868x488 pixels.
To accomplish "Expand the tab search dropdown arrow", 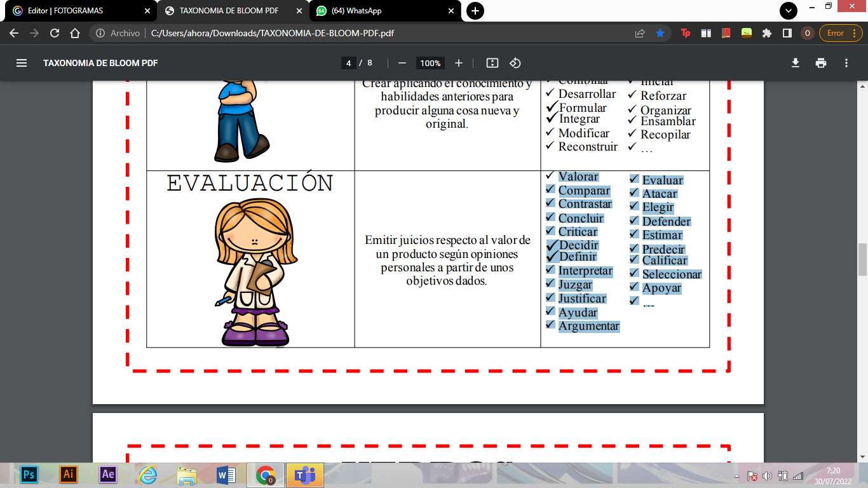I will (789, 11).
